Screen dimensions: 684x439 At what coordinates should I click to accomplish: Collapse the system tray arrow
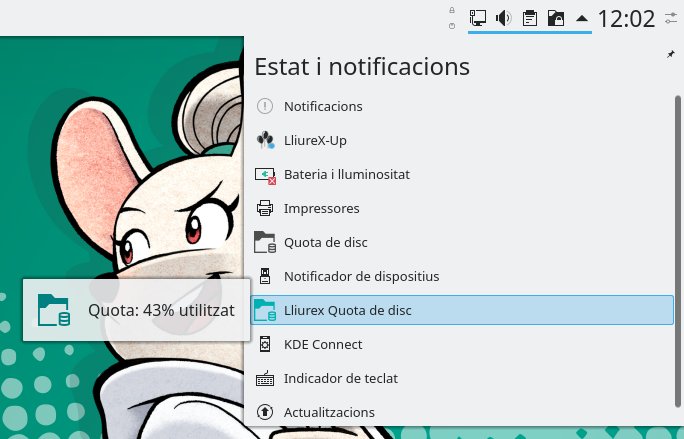(582, 19)
